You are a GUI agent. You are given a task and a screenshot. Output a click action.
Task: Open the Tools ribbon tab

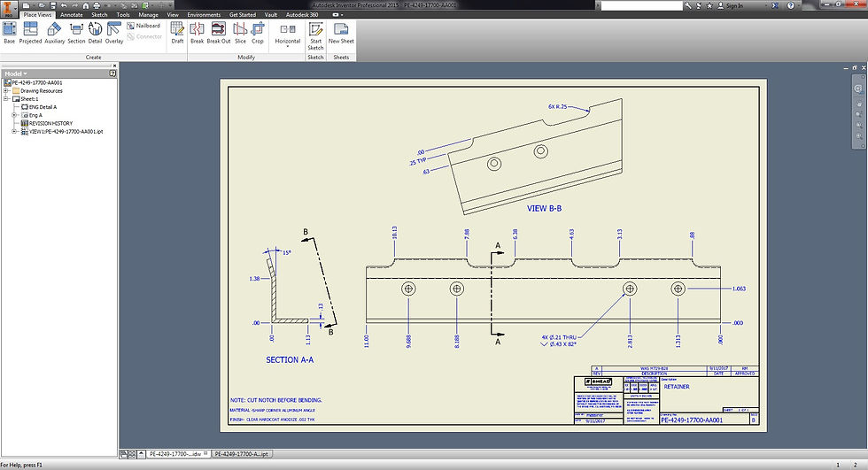click(x=123, y=15)
